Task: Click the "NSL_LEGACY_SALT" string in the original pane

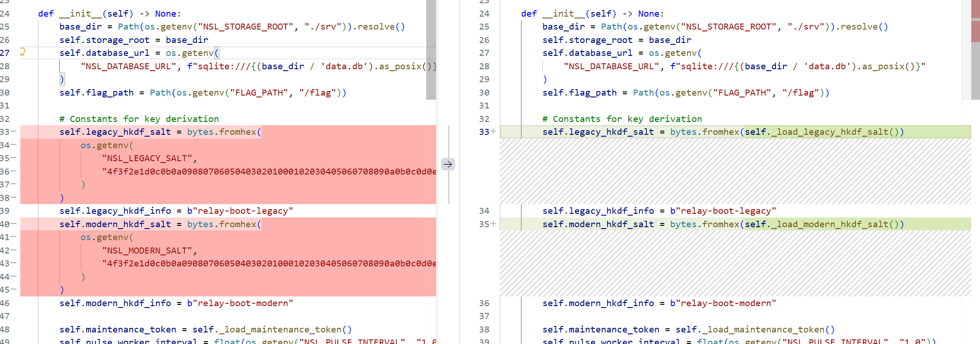Action: [147, 158]
